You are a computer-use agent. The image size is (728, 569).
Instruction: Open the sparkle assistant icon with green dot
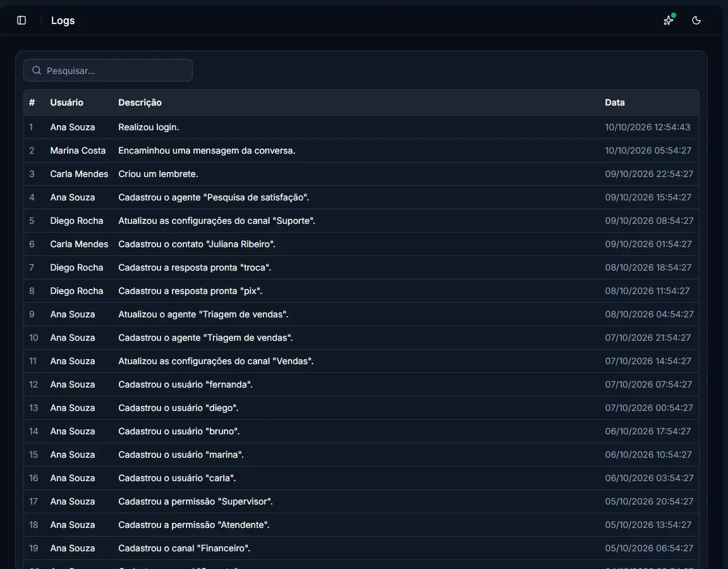coord(669,20)
